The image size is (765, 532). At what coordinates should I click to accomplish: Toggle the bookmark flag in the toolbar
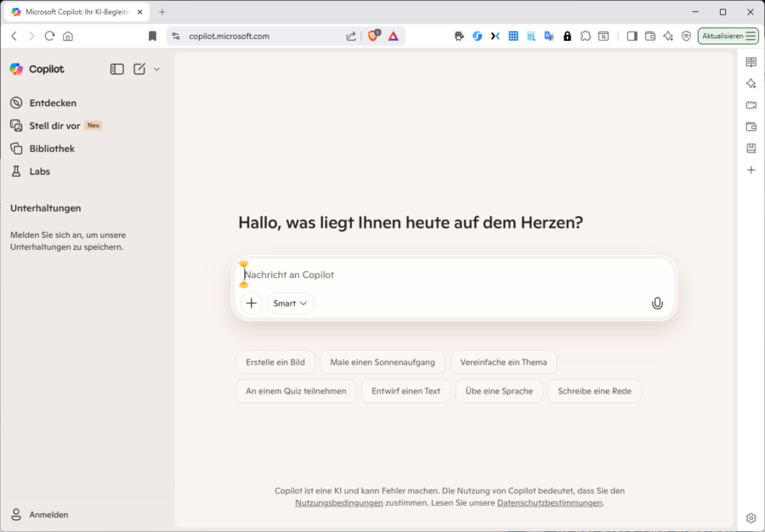point(152,36)
